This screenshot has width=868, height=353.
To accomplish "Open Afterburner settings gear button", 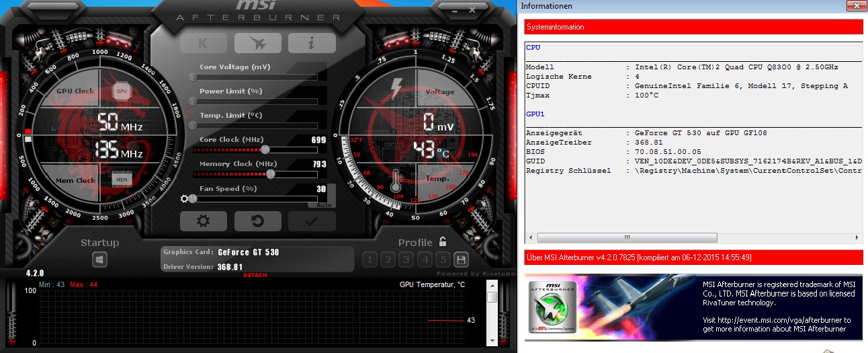I will pyautogui.click(x=204, y=221).
